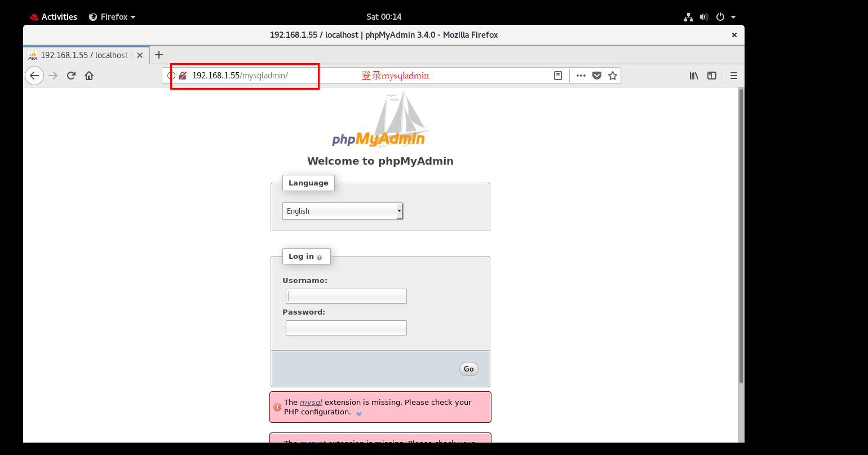Click the Go login button

coord(469,369)
